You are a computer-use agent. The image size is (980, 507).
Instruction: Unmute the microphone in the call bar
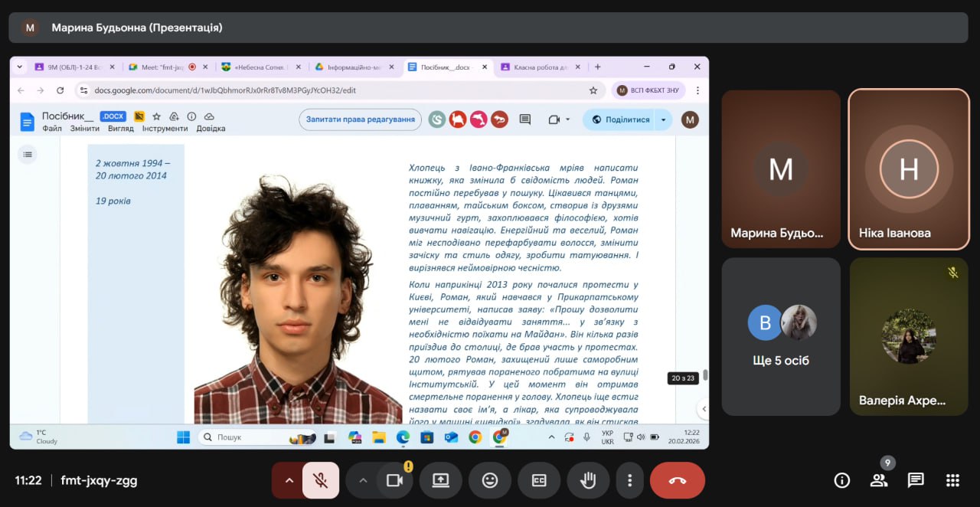tap(321, 480)
